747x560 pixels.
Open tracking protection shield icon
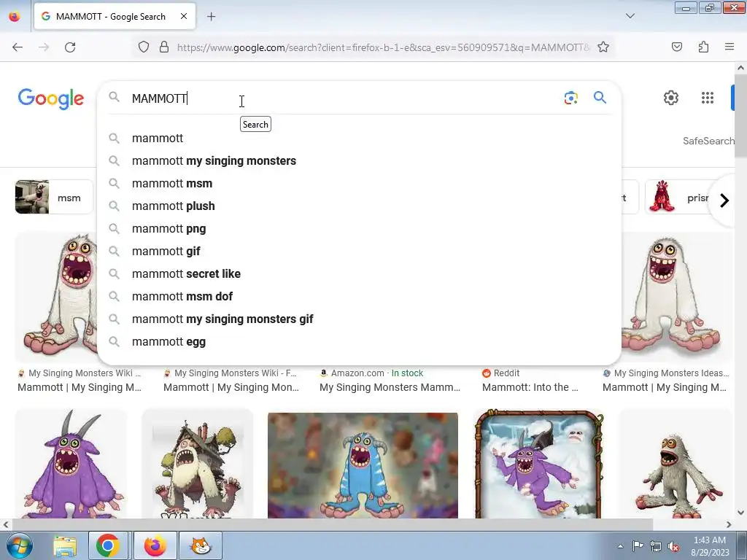(144, 47)
